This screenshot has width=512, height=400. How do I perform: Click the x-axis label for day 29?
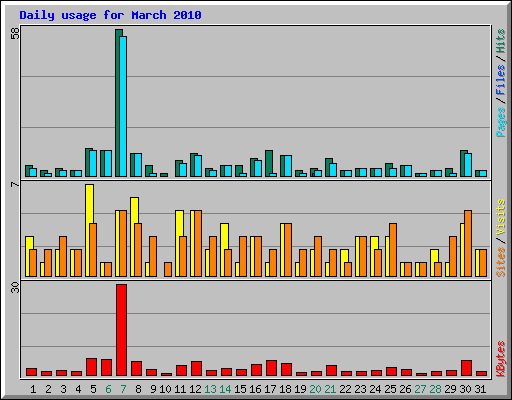450,389
